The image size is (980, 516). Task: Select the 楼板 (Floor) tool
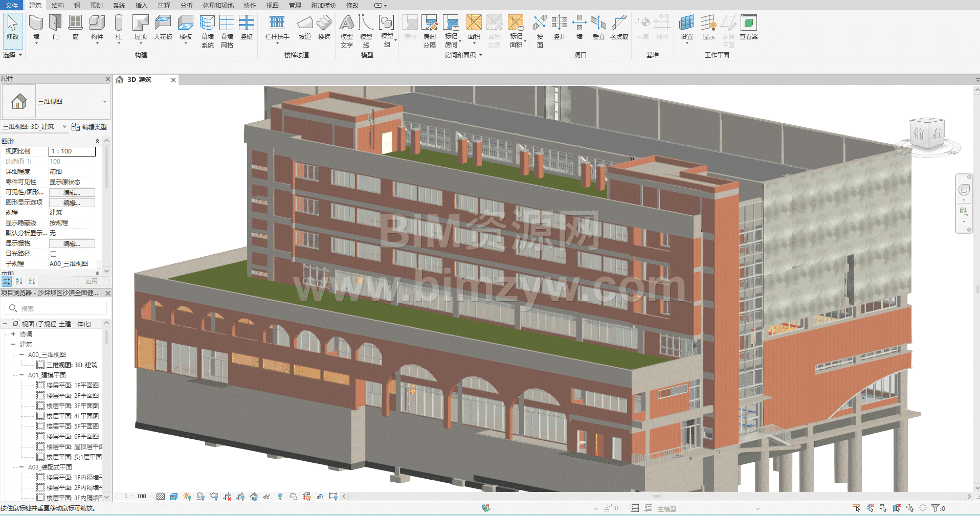(186, 28)
